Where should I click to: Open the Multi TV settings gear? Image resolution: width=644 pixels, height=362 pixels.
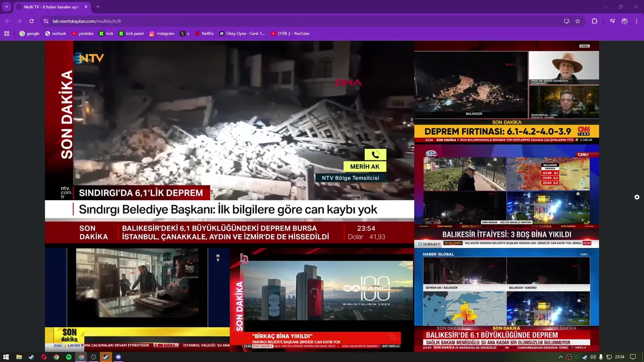(x=636, y=197)
